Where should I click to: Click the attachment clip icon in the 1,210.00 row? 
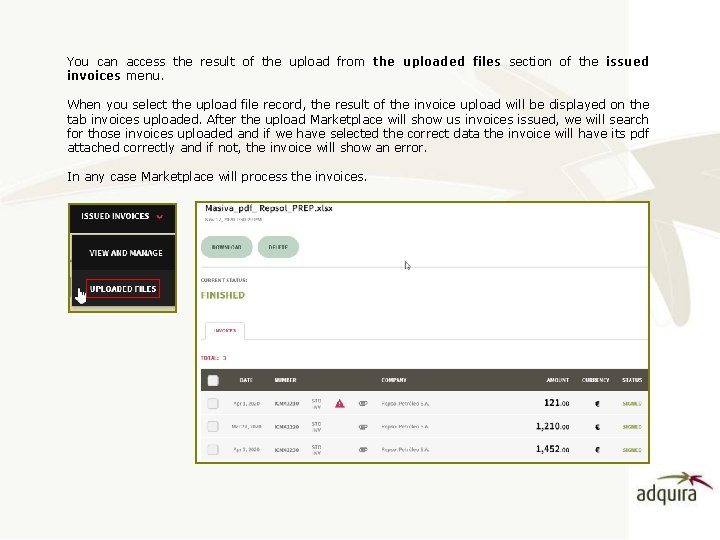pos(363,427)
